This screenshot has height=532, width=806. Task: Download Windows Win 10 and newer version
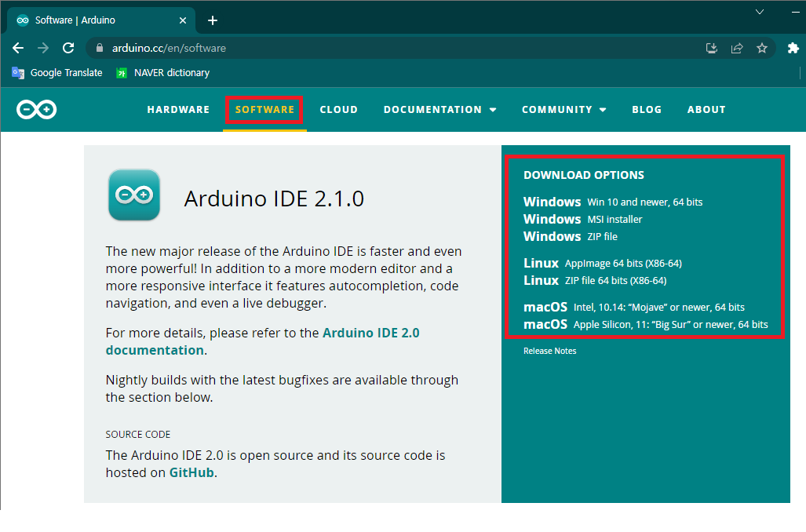tap(613, 202)
